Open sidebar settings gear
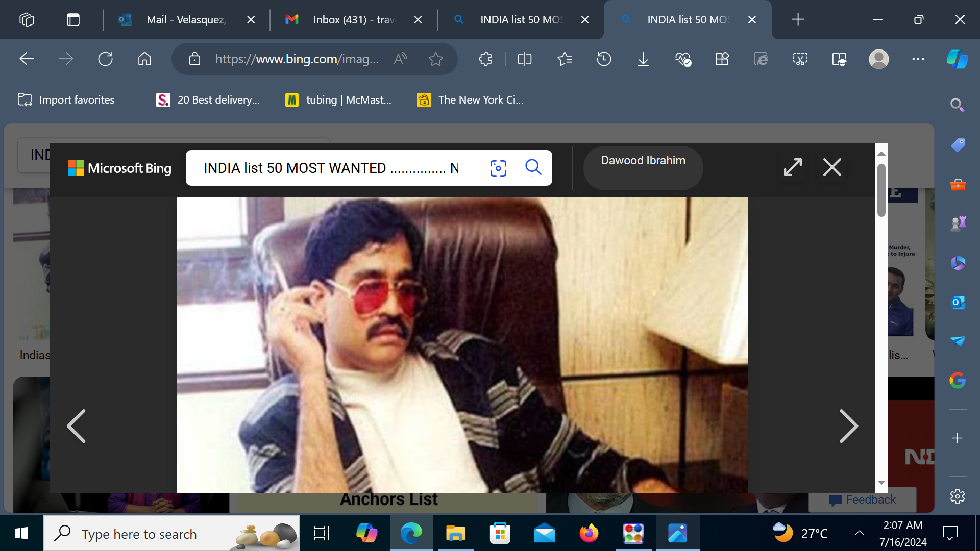 click(x=958, y=496)
